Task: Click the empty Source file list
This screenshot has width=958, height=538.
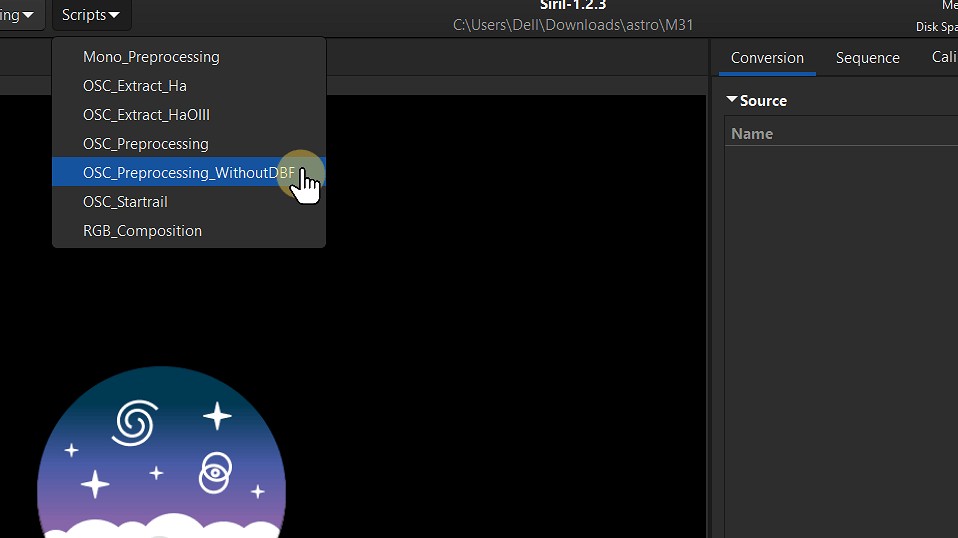Action: [x=840, y=330]
